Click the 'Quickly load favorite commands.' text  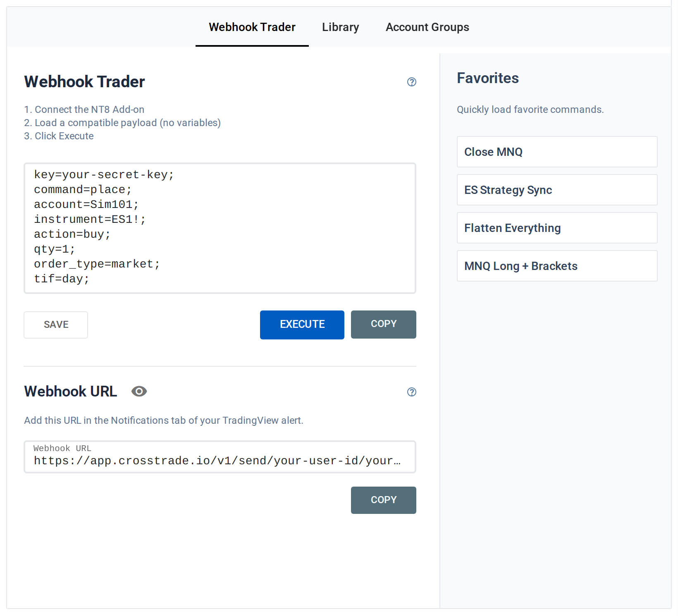point(530,110)
